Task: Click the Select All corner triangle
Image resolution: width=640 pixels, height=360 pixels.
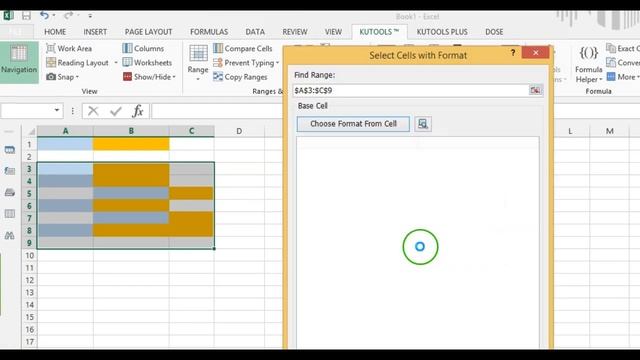Action: click(x=31, y=131)
